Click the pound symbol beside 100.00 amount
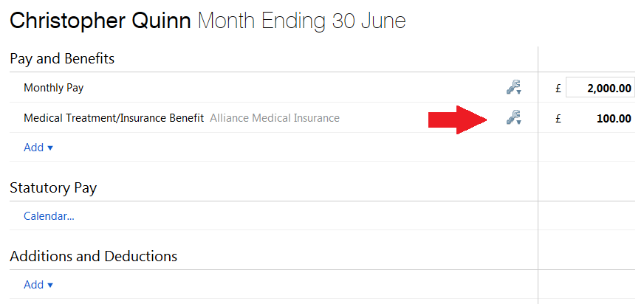This screenshot has width=644, height=304. 558,119
